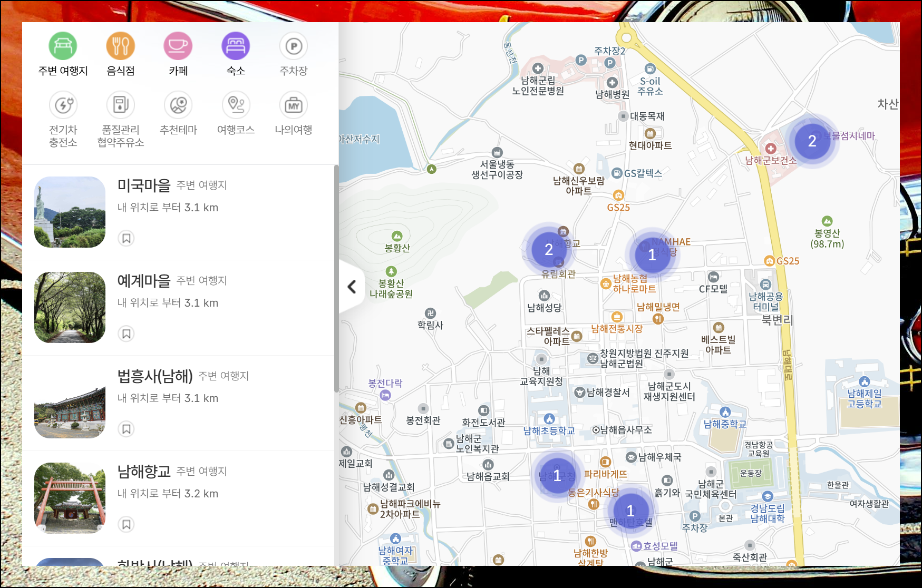This screenshot has width=922, height=588.
Task: Bookmark 미국마을 with its bookmark icon
Action: tap(127, 238)
